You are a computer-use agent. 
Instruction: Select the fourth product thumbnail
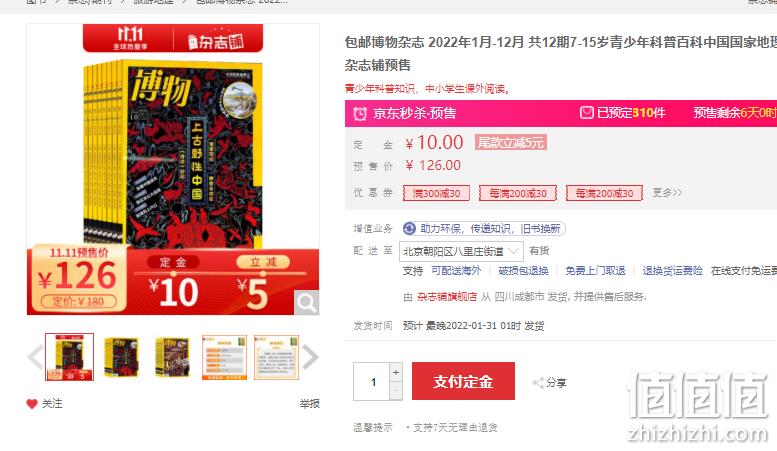click(224, 357)
